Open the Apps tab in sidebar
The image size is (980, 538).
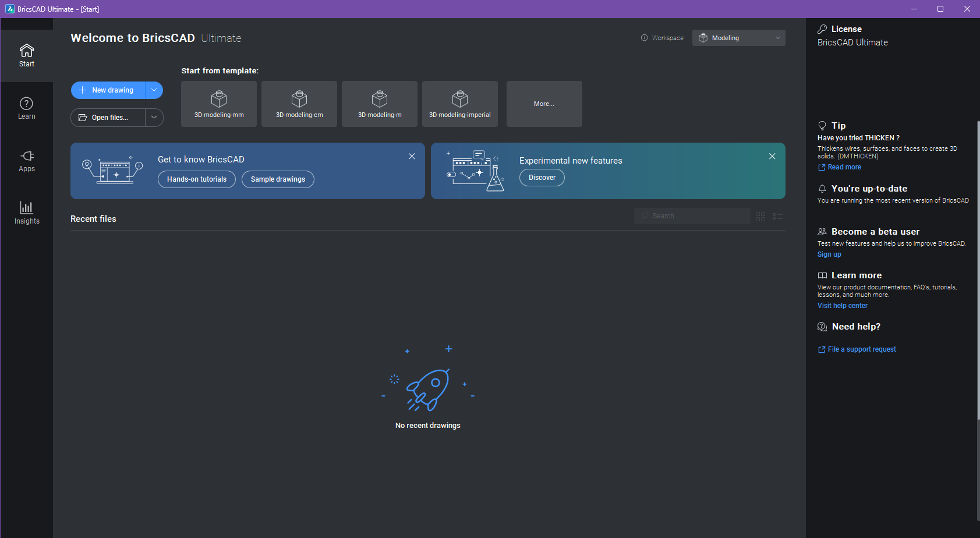[27, 161]
